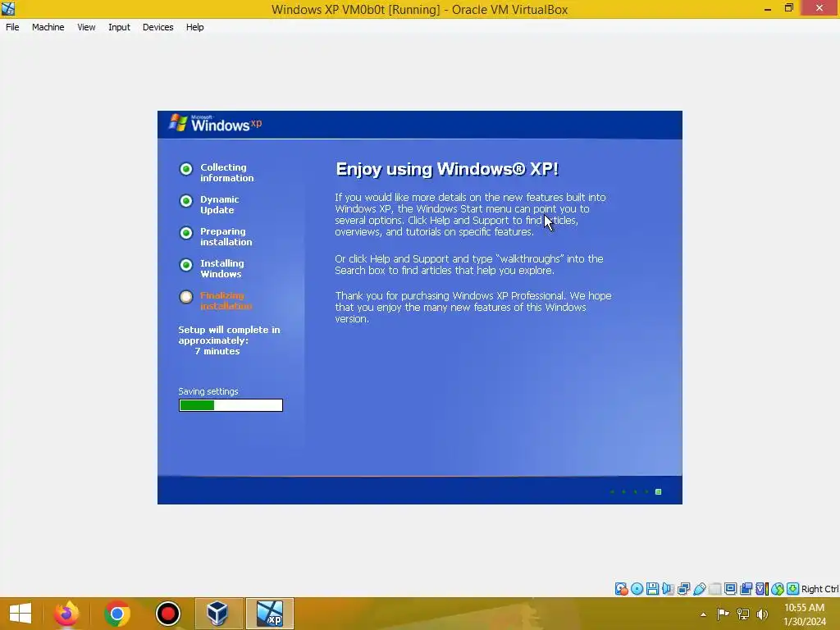Click the Collecting information step indicator
840x630 pixels.
click(186, 169)
